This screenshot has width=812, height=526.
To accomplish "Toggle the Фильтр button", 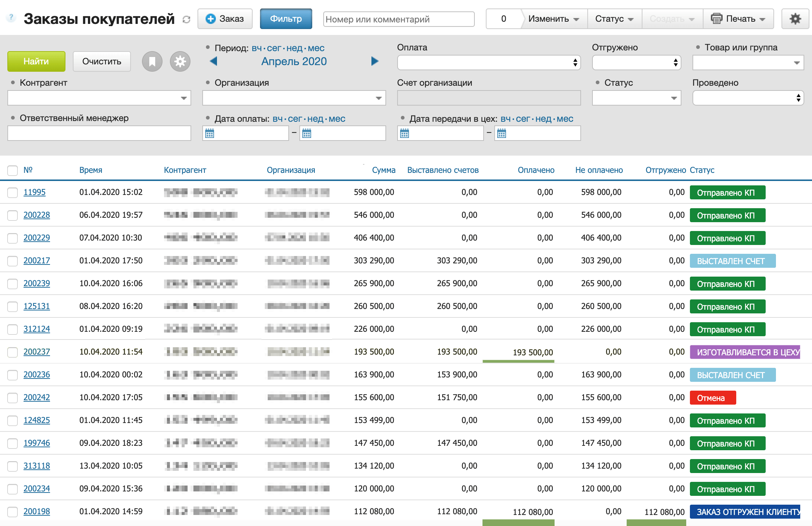I will tap(286, 19).
